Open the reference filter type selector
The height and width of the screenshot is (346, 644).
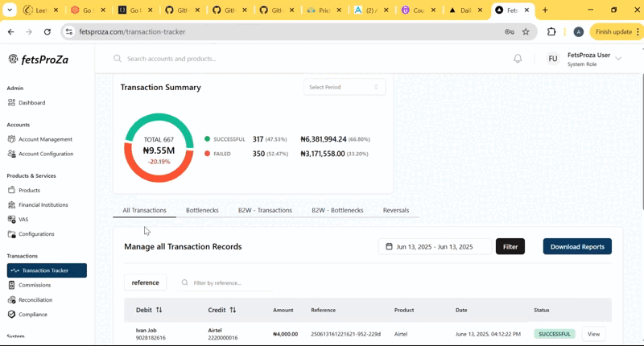click(145, 282)
